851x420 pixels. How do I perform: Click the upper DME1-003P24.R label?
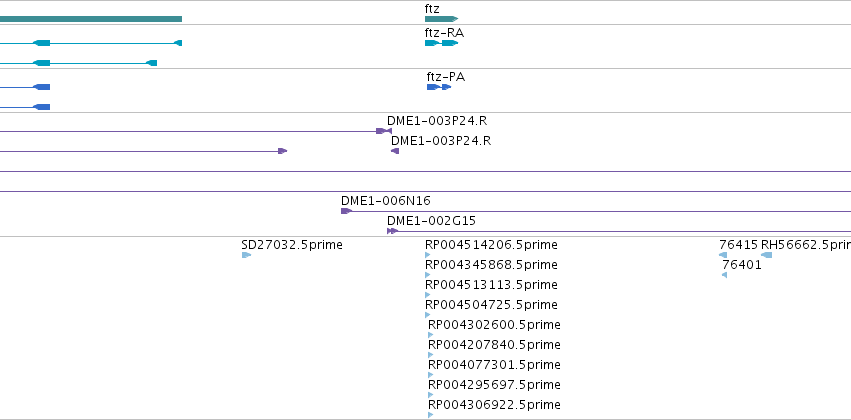coord(437,120)
